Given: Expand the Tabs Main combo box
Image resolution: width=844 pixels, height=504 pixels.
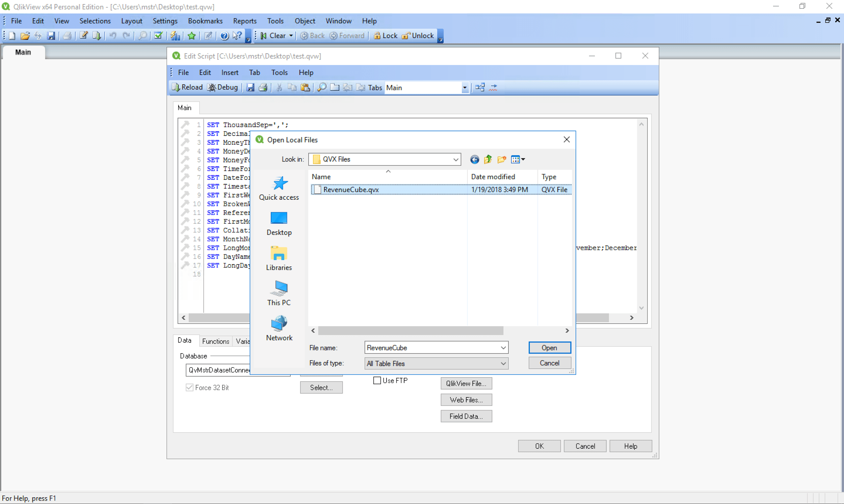Looking at the screenshot, I should coord(465,88).
